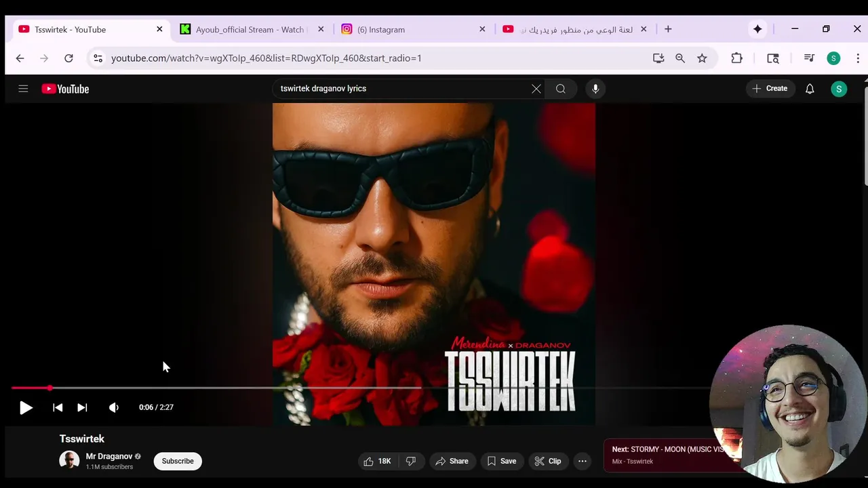Install app icon in address bar
The image size is (868, 488).
[x=658, y=58]
